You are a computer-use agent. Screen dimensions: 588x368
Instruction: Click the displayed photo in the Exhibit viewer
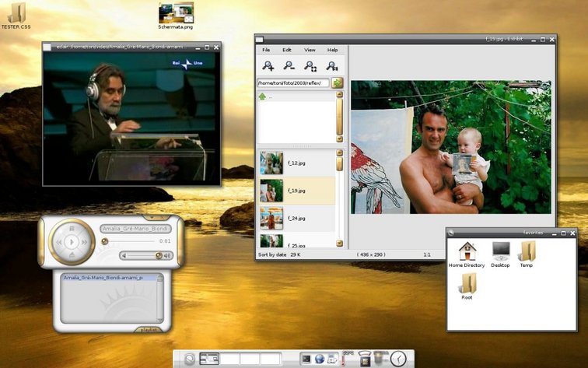point(451,147)
